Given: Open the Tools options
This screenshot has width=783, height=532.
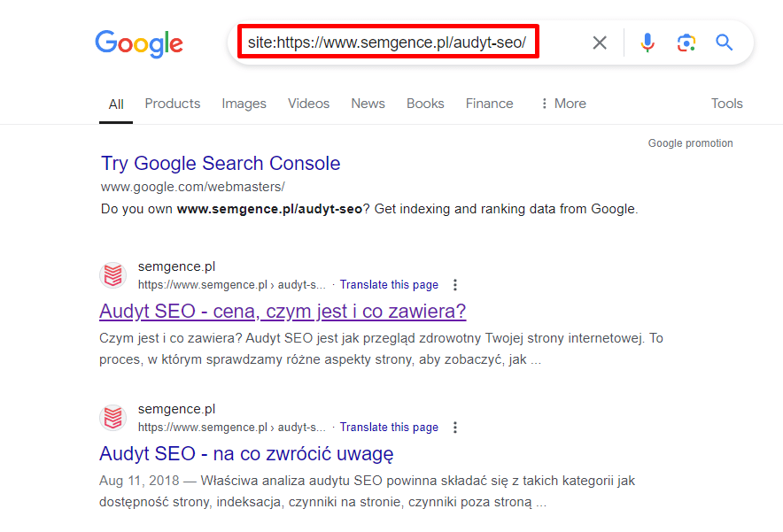Looking at the screenshot, I should tap(726, 104).
